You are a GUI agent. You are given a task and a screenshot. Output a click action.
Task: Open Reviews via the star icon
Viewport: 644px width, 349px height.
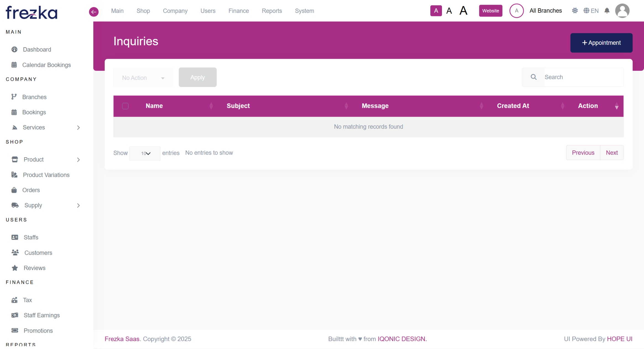15,268
